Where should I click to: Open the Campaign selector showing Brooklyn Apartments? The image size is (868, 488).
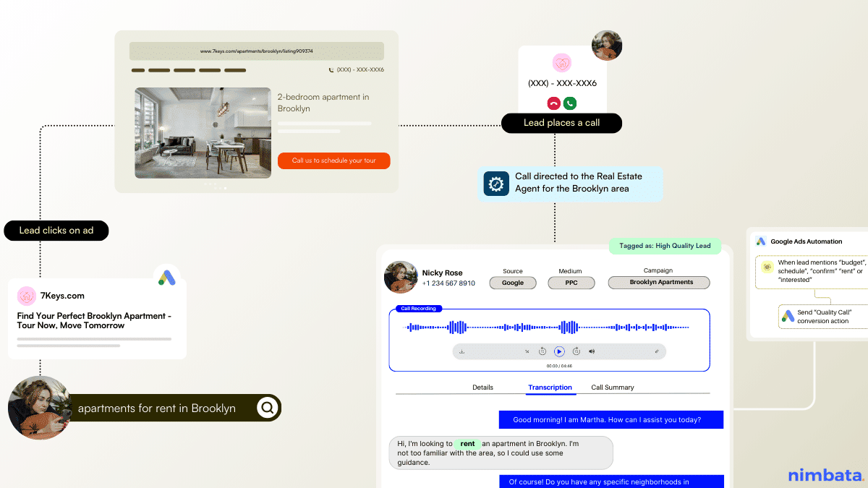pyautogui.click(x=658, y=283)
